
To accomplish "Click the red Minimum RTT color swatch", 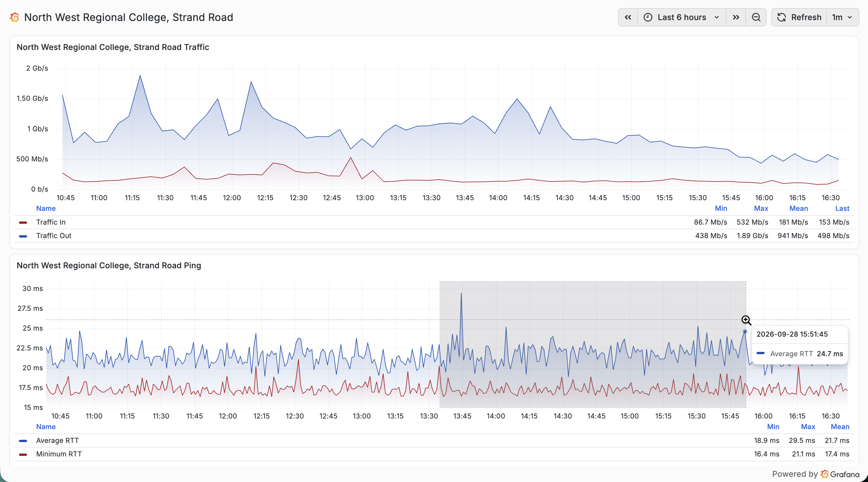I will 23,454.
